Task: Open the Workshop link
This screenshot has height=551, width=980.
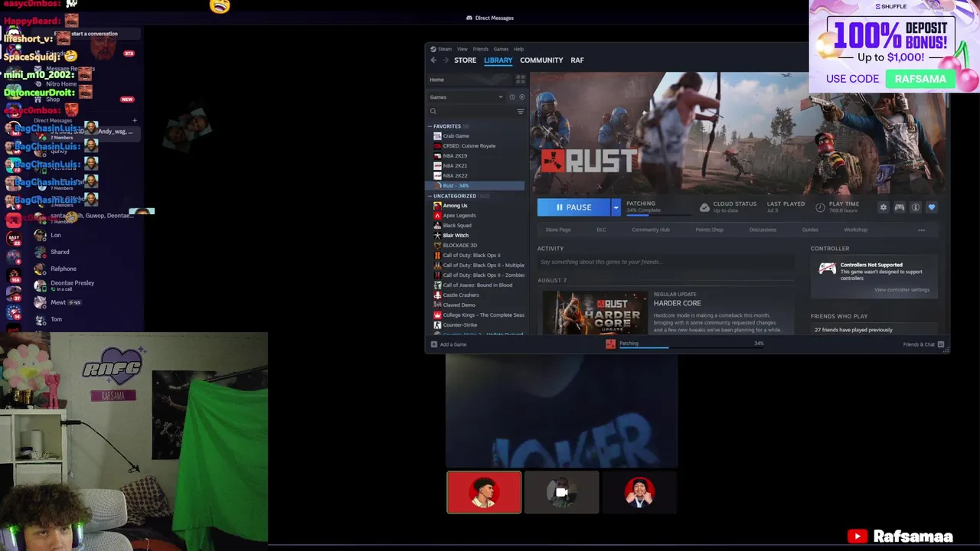Action: 856,230
